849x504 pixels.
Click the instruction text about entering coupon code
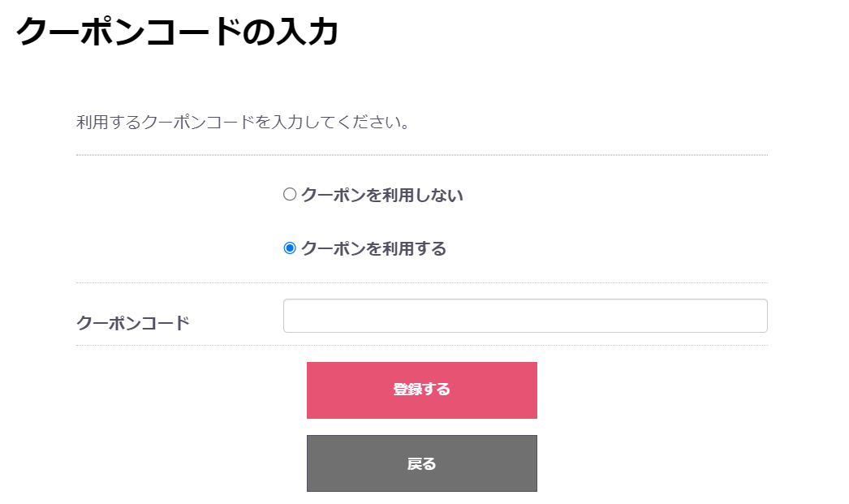coord(243,123)
